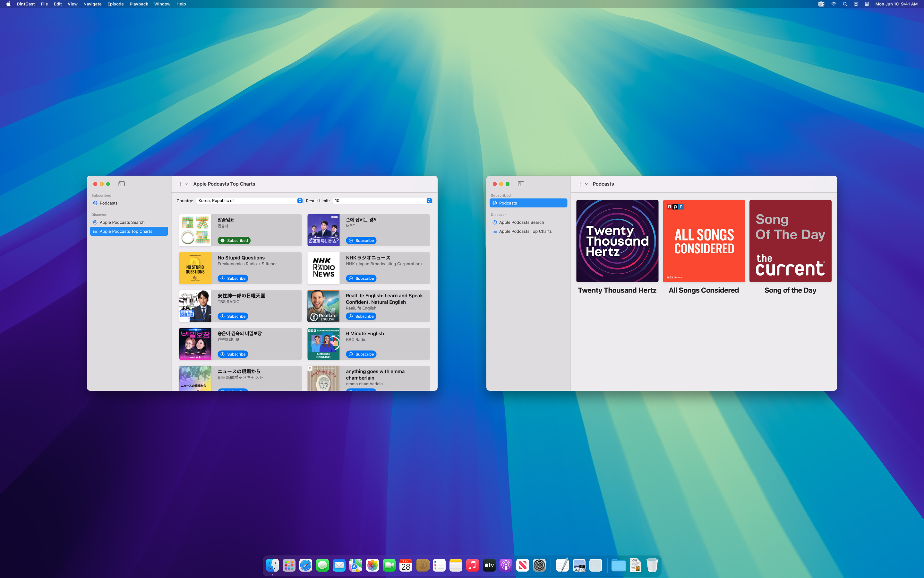This screenshot has height=578, width=924.
Task: Open the Window menu
Action: pyautogui.click(x=162, y=4)
